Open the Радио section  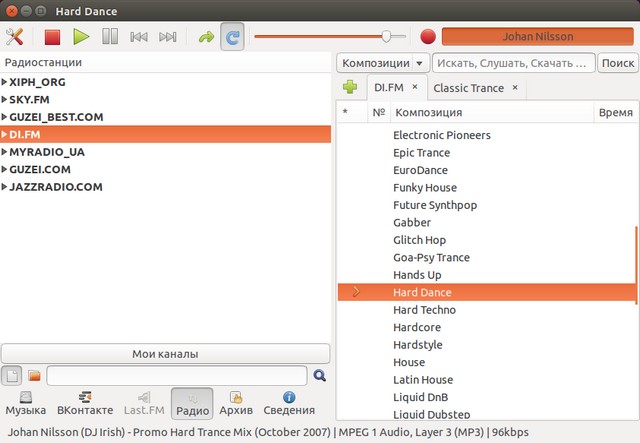coord(192,403)
